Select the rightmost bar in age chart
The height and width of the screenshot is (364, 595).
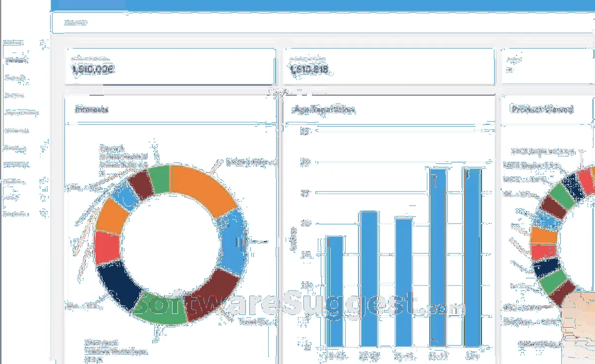pyautogui.click(x=472, y=258)
